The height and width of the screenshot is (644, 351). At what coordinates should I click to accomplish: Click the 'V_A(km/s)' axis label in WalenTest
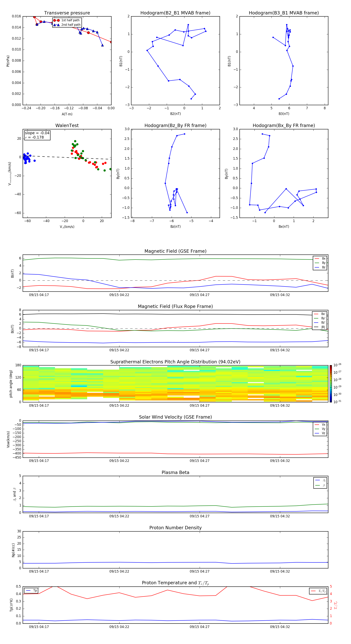click(x=67, y=227)
